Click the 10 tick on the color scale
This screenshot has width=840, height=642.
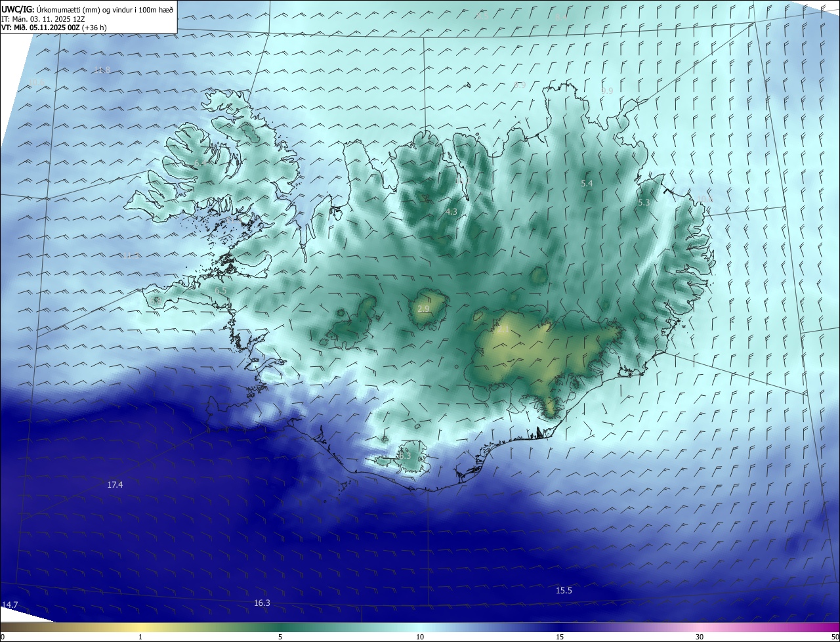[420, 637]
